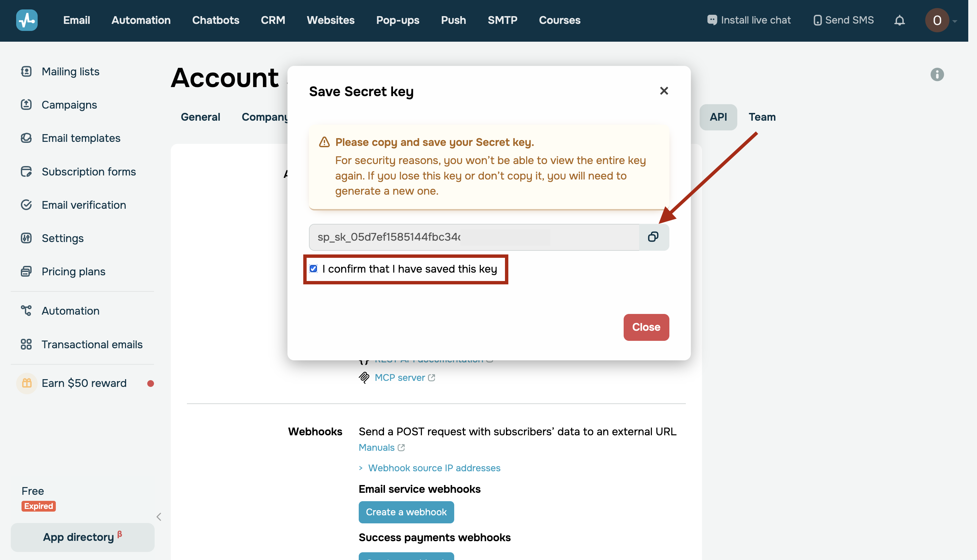Switch to the Team tab
977x560 pixels.
tap(761, 117)
